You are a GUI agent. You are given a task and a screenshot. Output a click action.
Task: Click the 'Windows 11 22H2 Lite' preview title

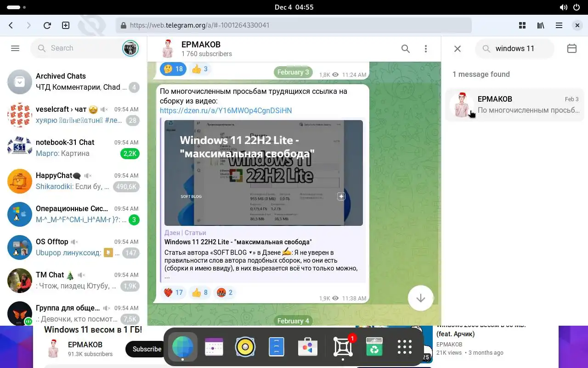pos(238,242)
